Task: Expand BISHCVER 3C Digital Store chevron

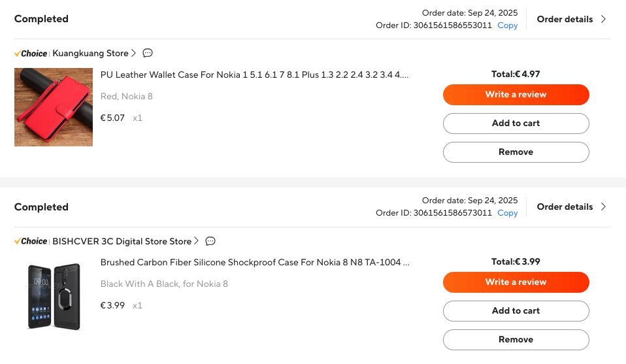Action: 197,241
